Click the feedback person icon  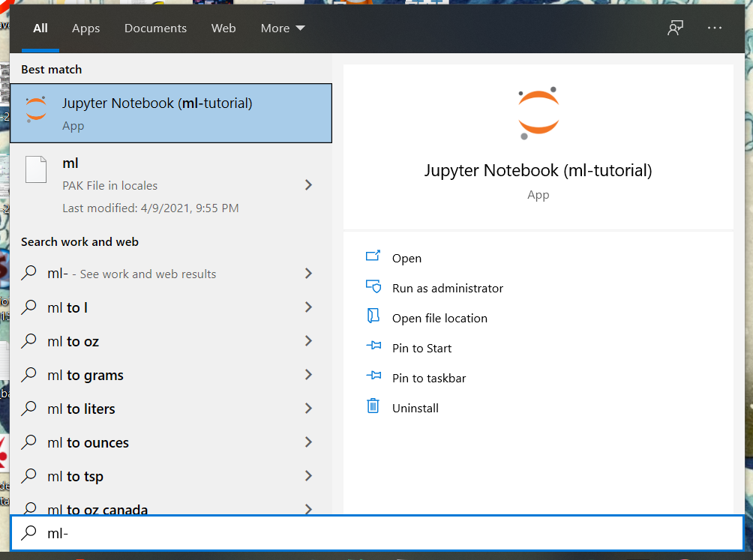tap(675, 28)
